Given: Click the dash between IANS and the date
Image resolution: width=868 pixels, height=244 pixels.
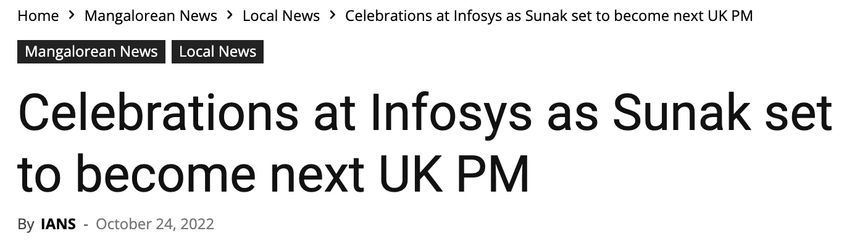Looking at the screenshot, I should pyautogui.click(x=86, y=224).
